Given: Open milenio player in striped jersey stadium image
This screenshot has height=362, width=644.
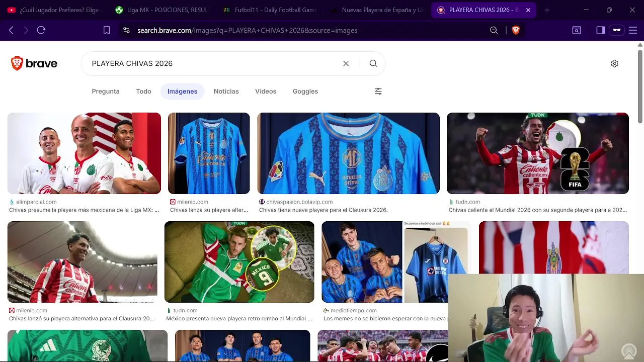Looking at the screenshot, I should (x=82, y=262).
